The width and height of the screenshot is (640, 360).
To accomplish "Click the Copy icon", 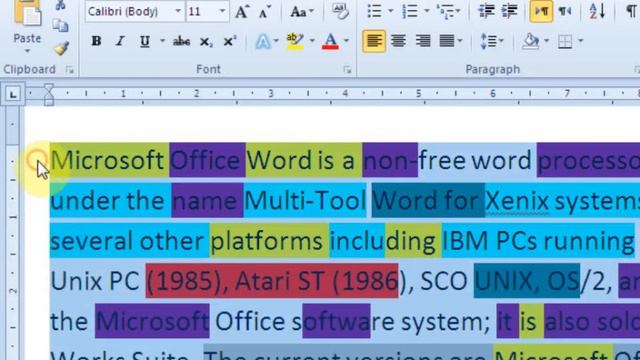I will 60,26.
